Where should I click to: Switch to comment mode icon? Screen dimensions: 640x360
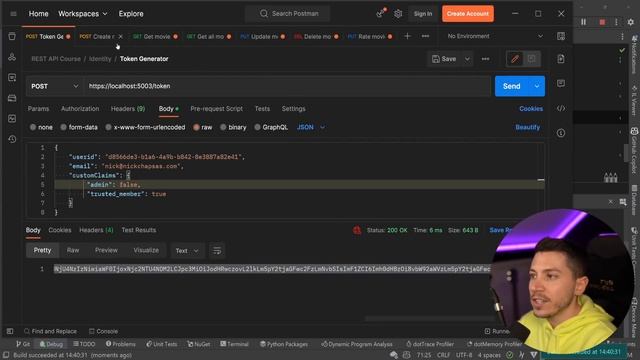pos(531,59)
